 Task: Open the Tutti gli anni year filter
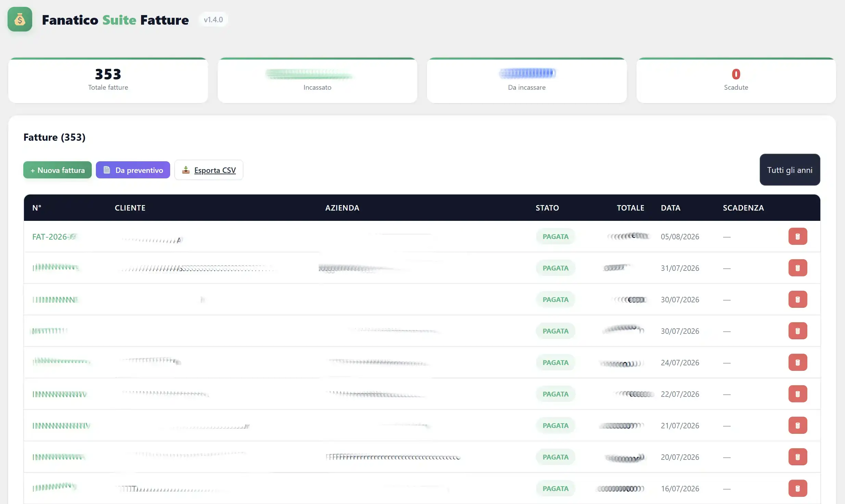tap(790, 170)
